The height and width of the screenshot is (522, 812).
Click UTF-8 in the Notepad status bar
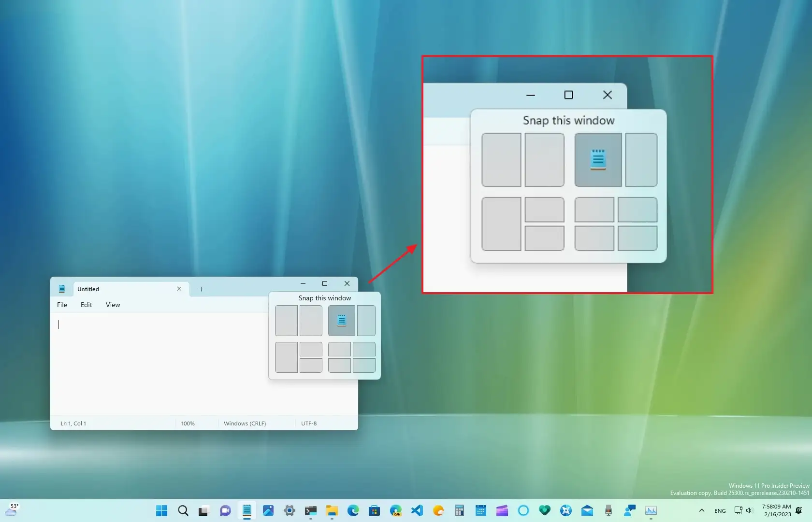(x=309, y=423)
